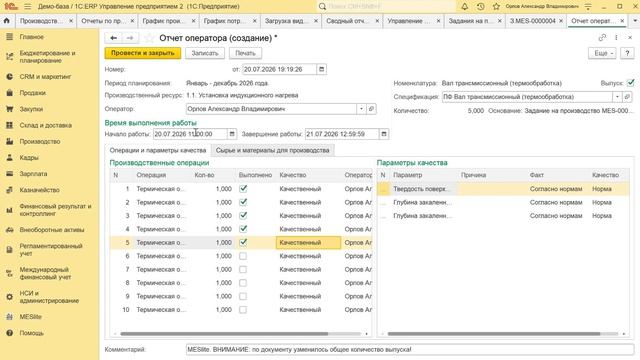This screenshot has width=640, height=360.
Task: Close the Отчет оператора form
Action: tap(630, 38)
